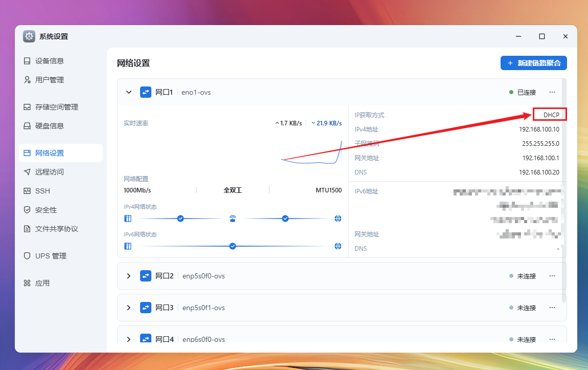This screenshot has height=370, width=588.
Task: Select SSH in the sidebar
Action: click(42, 191)
